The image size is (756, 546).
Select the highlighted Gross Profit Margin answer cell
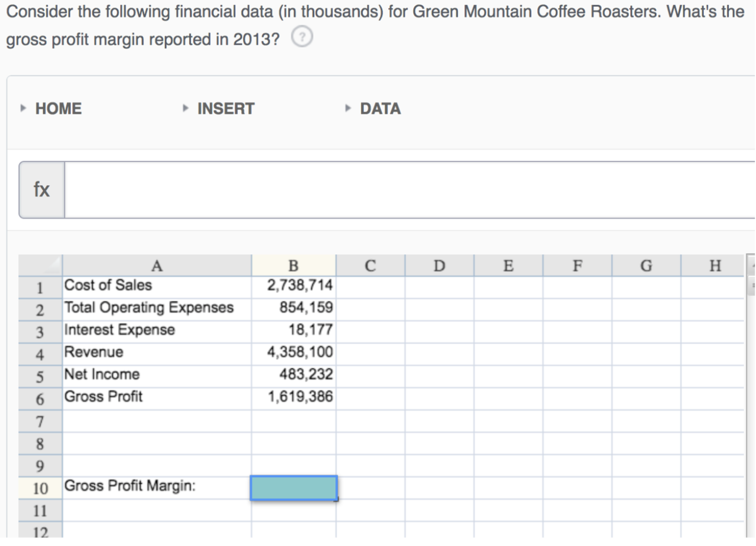(294, 488)
